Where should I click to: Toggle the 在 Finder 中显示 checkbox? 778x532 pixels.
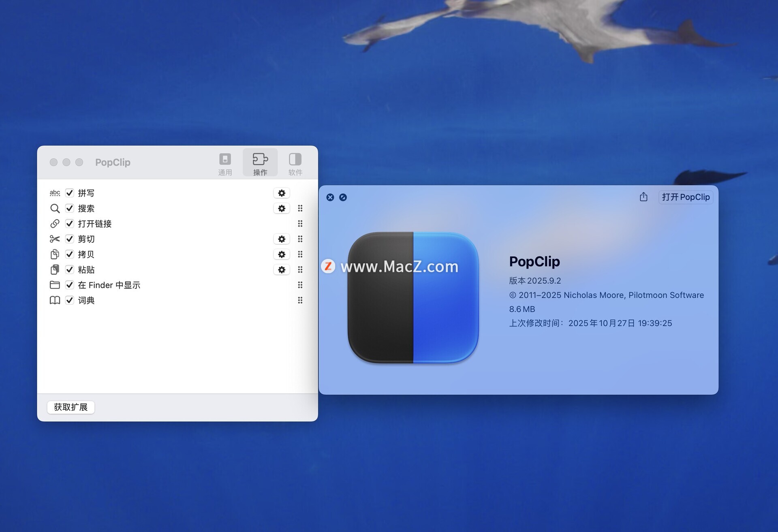70,285
